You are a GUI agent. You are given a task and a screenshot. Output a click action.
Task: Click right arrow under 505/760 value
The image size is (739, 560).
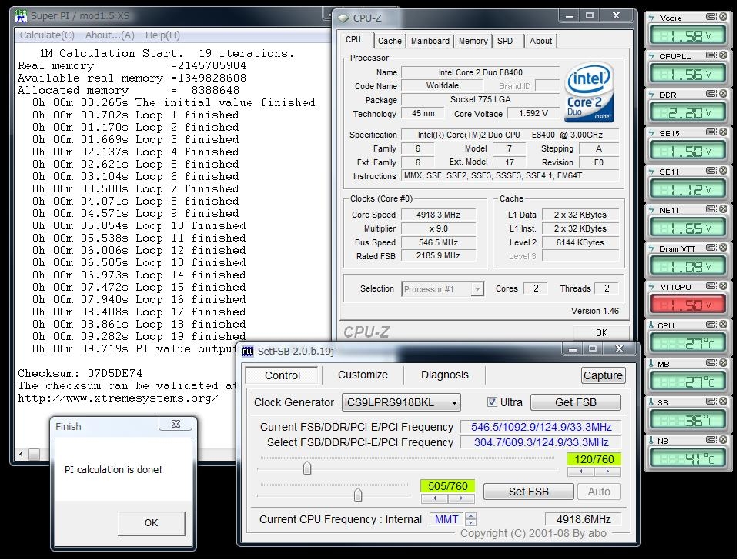pyautogui.click(x=461, y=498)
